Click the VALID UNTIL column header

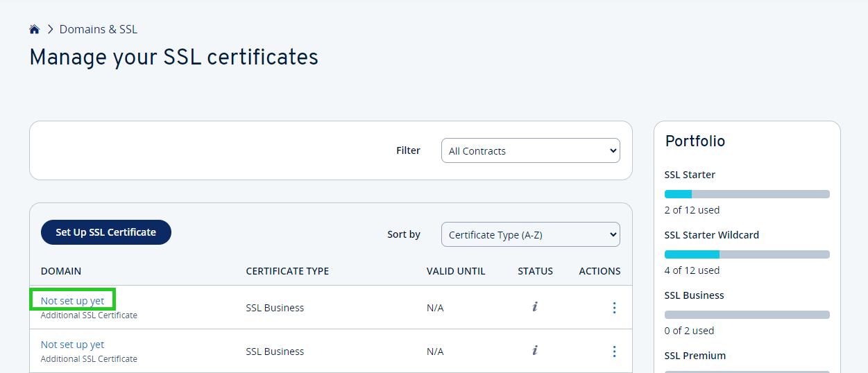(456, 271)
